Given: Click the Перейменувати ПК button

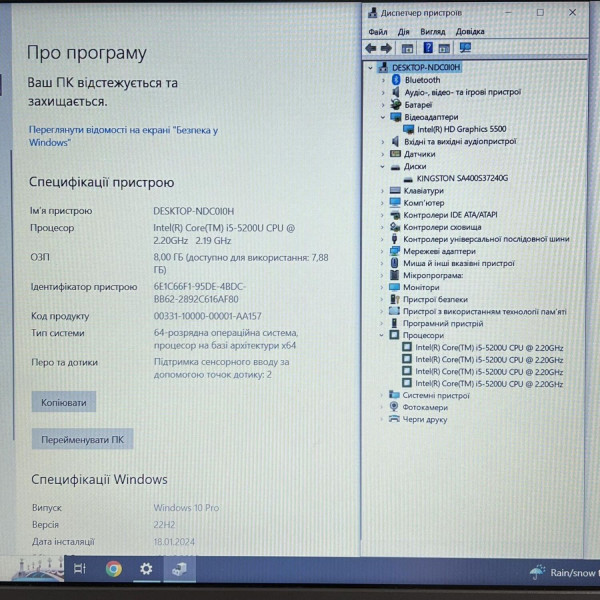Looking at the screenshot, I should 82,439.
